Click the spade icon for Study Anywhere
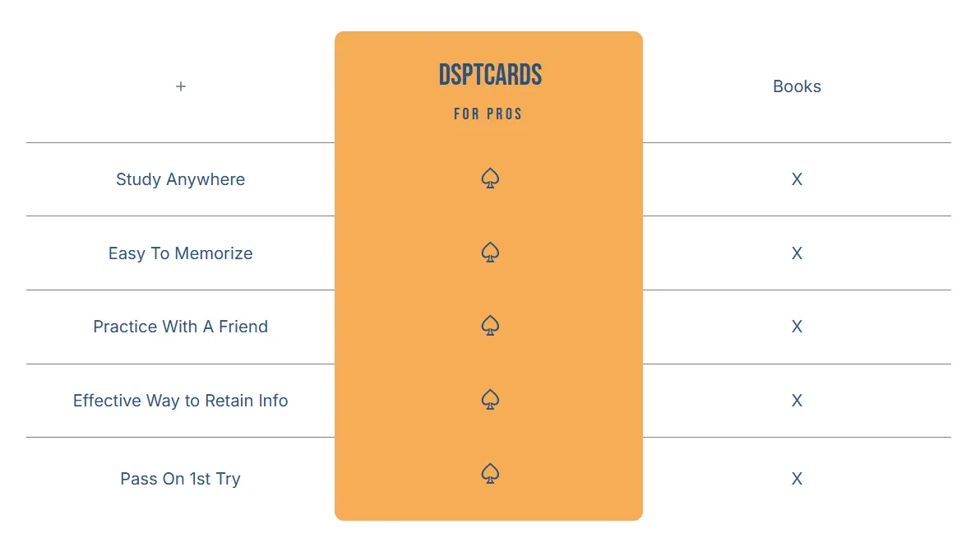The width and height of the screenshot is (980, 552). [490, 179]
